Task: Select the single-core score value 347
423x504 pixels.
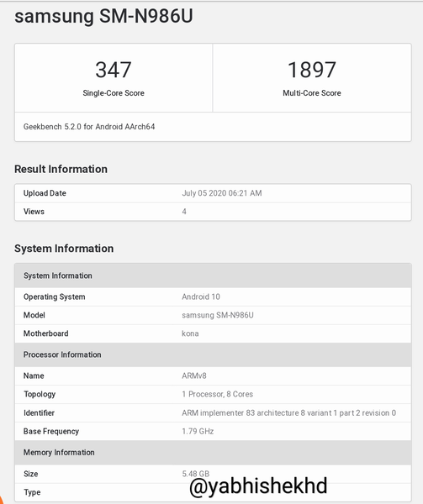Action: [114, 70]
